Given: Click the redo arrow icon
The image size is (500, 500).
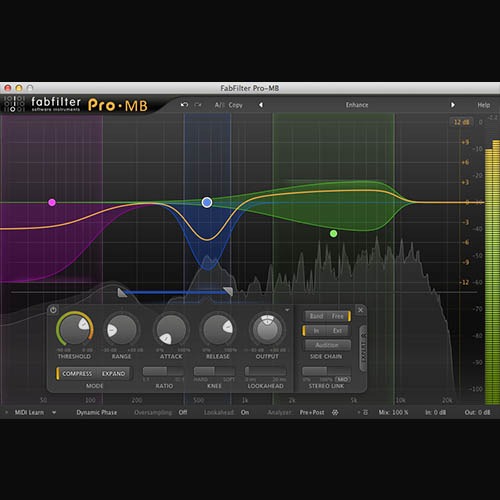Looking at the screenshot, I should click(x=198, y=105).
